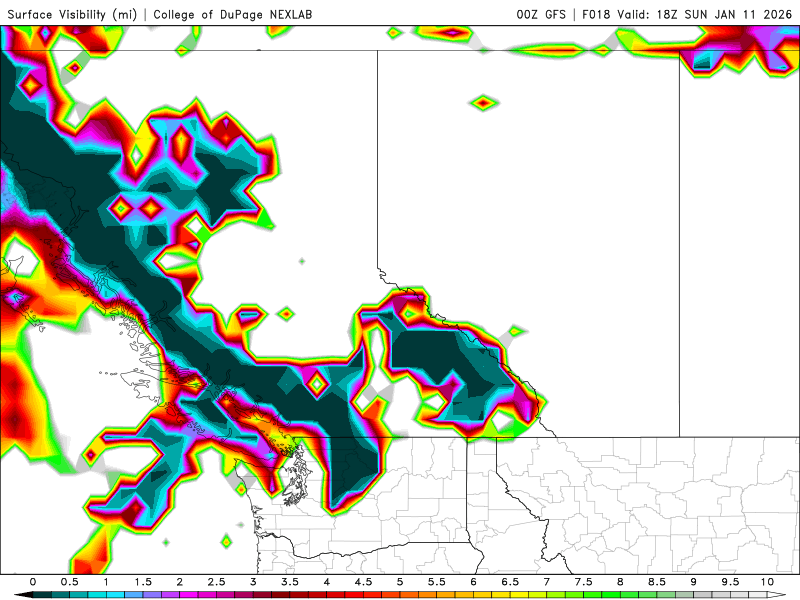Image resolution: width=800 pixels, height=600 pixels.
Task: Select the "1.5" colorbar scale label
Action: click(143, 582)
